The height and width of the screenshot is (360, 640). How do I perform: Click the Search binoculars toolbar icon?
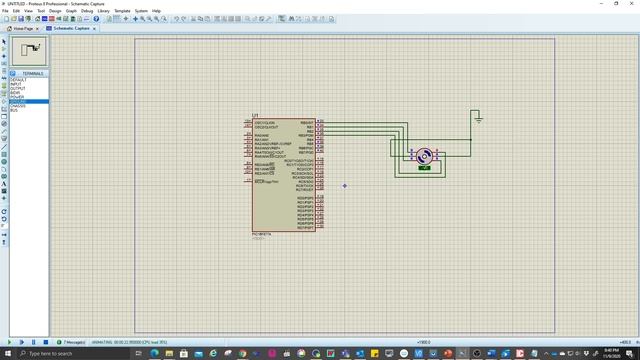[x=291, y=19]
